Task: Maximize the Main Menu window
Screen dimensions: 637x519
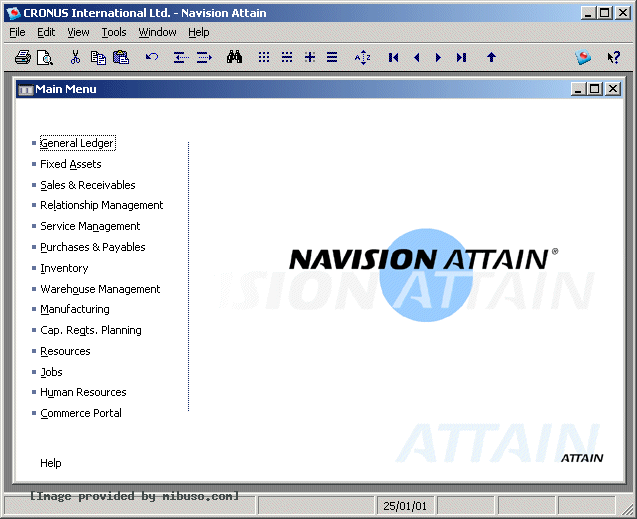Action: pos(595,89)
